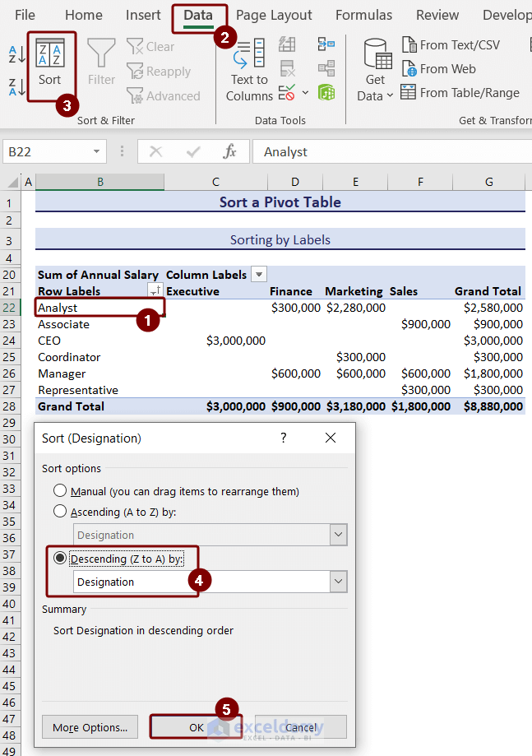The width and height of the screenshot is (532, 756).
Task: Open the Get Data menu
Action: tap(375, 70)
